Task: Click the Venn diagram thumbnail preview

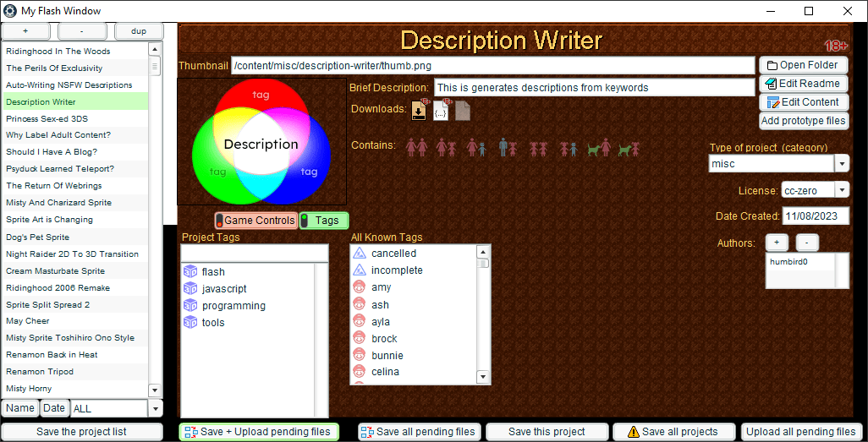Action: 261,142
